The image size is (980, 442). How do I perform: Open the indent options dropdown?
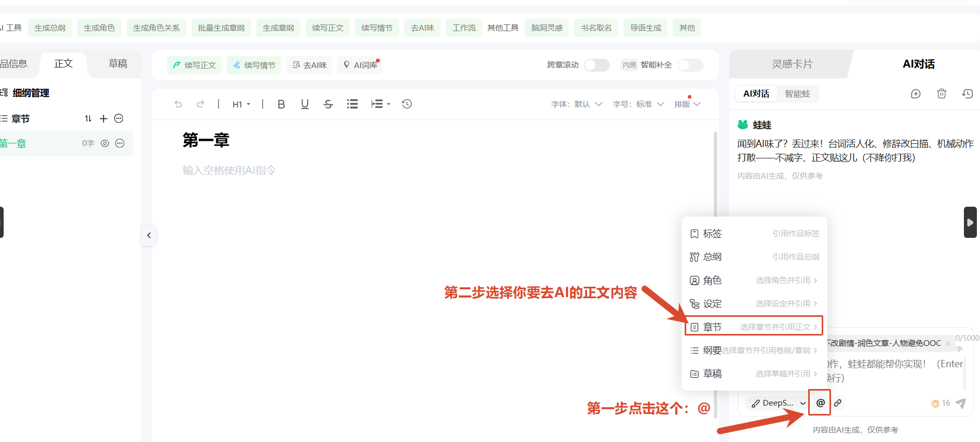[380, 104]
